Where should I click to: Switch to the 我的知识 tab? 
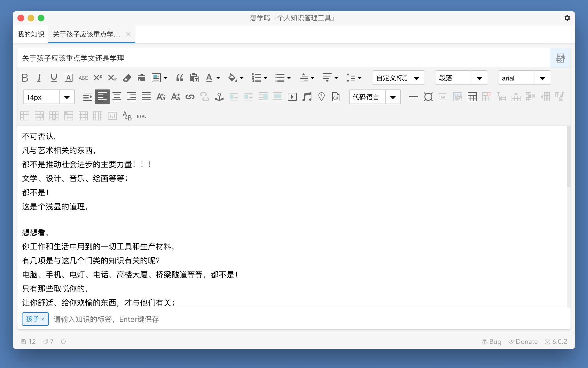pyautogui.click(x=31, y=34)
